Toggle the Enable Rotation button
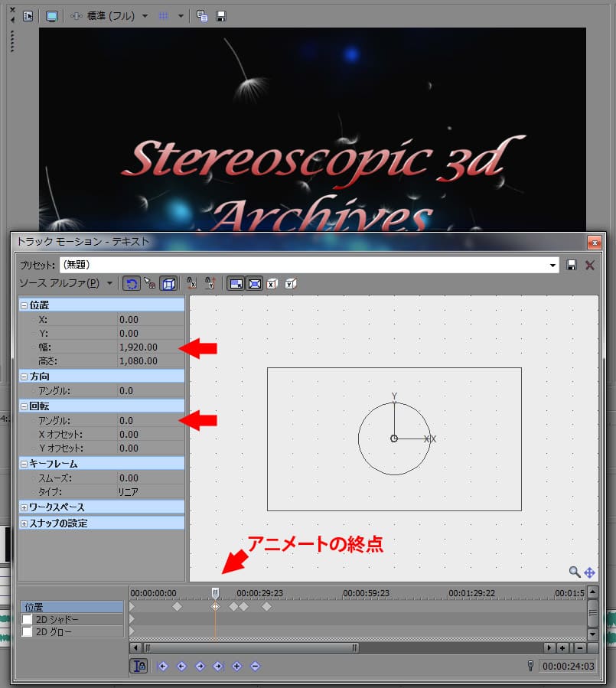 pyautogui.click(x=131, y=283)
